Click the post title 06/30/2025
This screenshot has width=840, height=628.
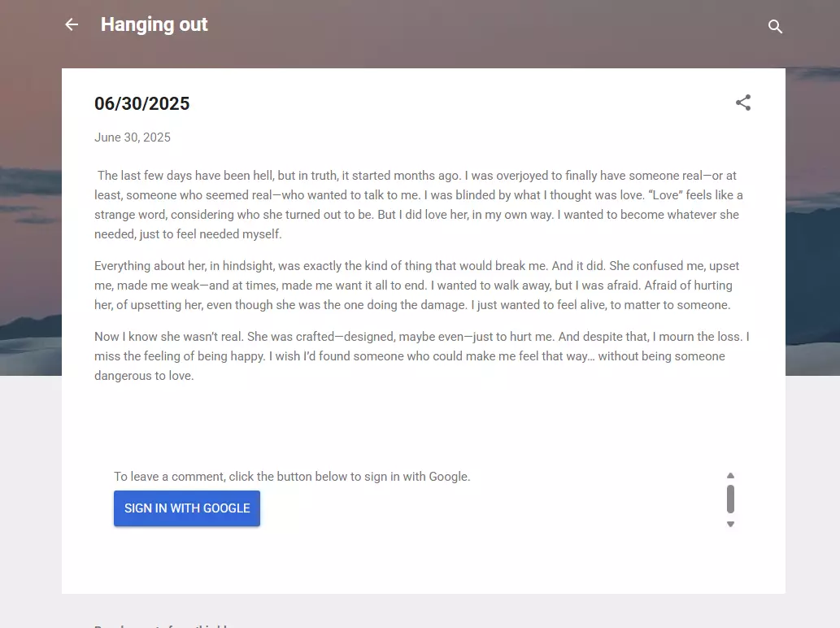142,103
